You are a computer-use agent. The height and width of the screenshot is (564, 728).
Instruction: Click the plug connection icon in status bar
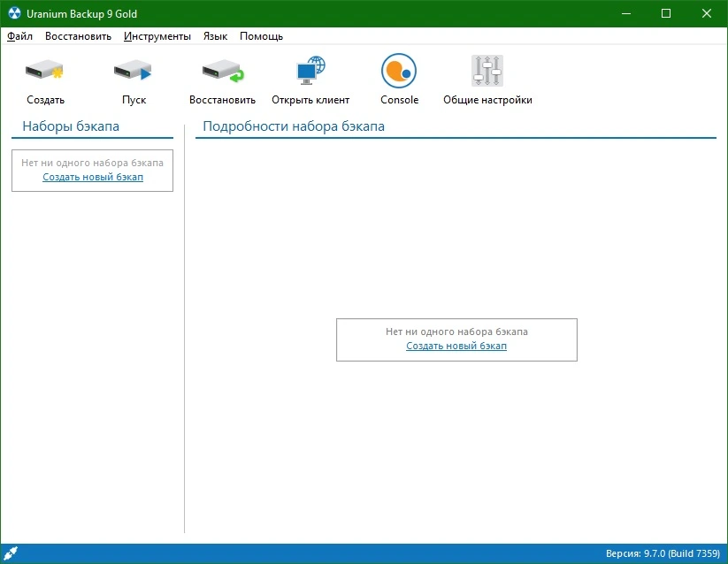coord(11,553)
